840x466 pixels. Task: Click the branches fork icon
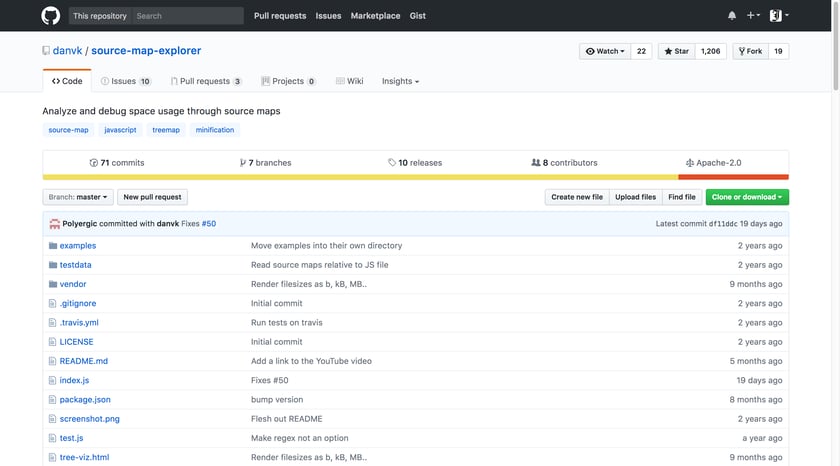coord(243,163)
